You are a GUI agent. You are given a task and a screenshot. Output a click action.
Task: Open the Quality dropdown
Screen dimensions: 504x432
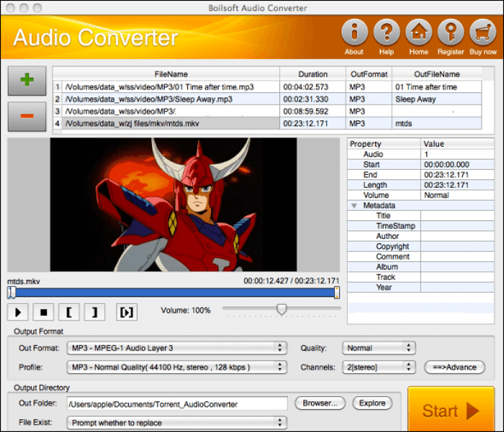(x=379, y=348)
